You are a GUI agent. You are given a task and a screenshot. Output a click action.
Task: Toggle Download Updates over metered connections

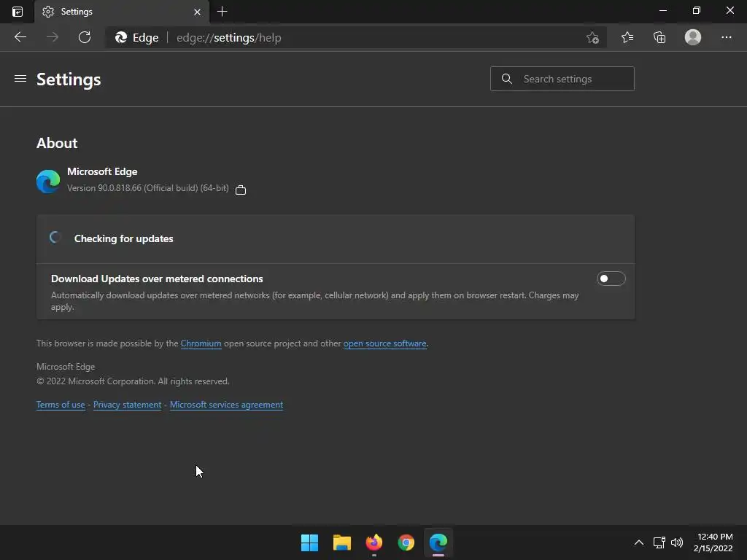click(x=611, y=279)
